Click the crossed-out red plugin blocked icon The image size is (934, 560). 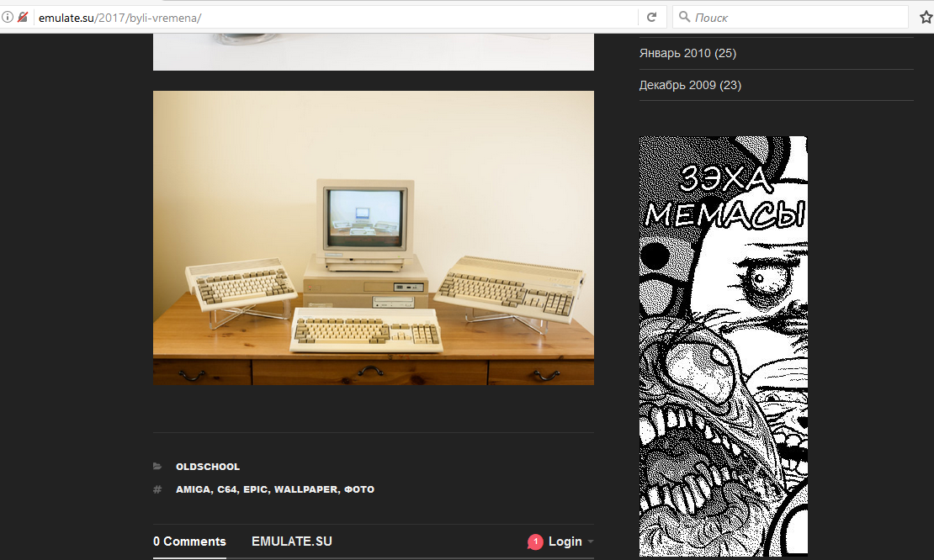tap(23, 18)
